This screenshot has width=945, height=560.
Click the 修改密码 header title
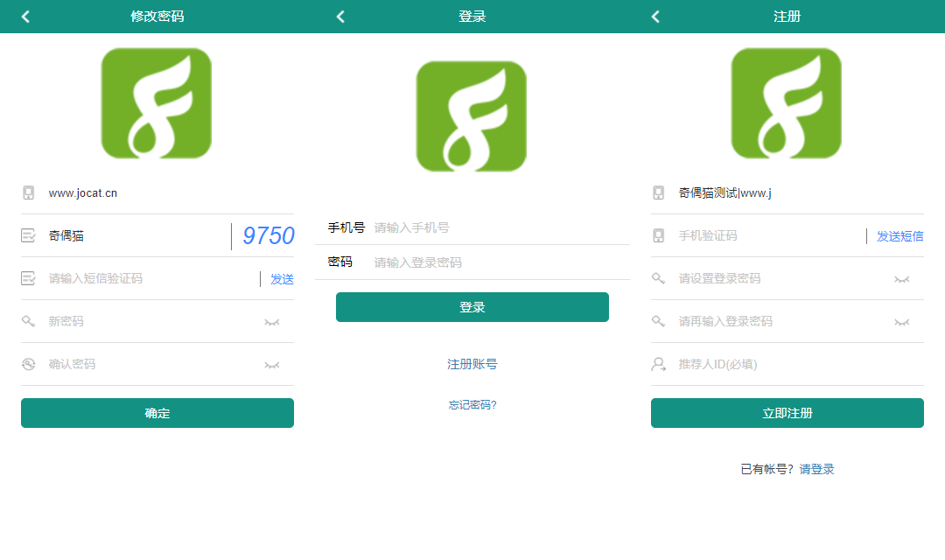coord(157,17)
